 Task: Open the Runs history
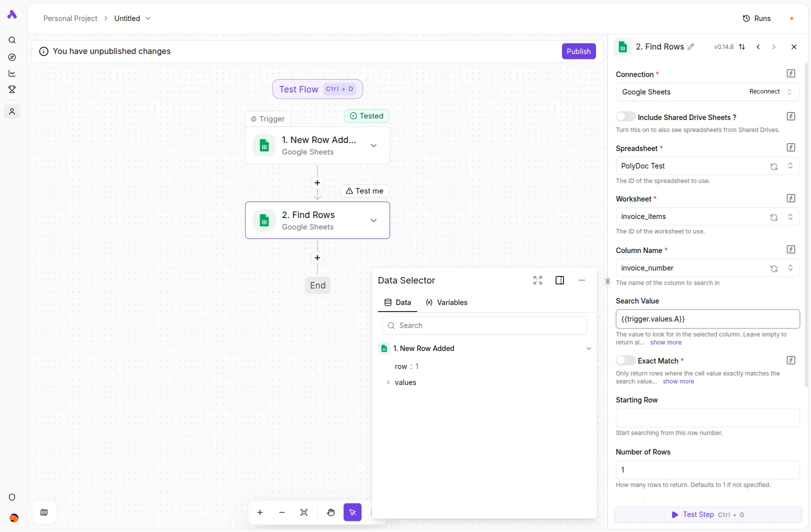click(x=756, y=18)
